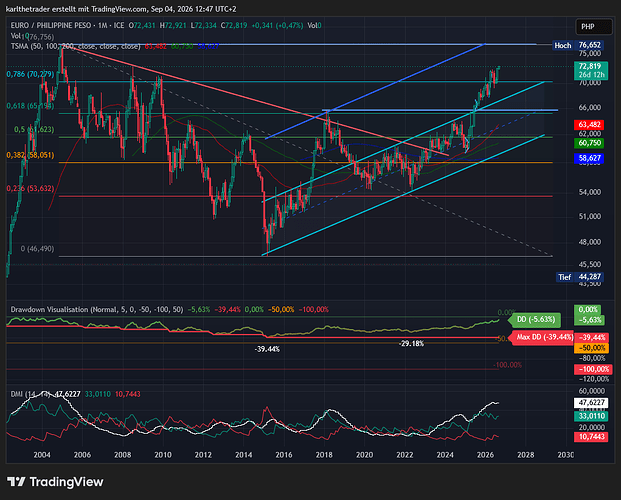Image resolution: width=621 pixels, height=500 pixels.
Task: Click the 2026 label on the time axis
Action: [485, 455]
